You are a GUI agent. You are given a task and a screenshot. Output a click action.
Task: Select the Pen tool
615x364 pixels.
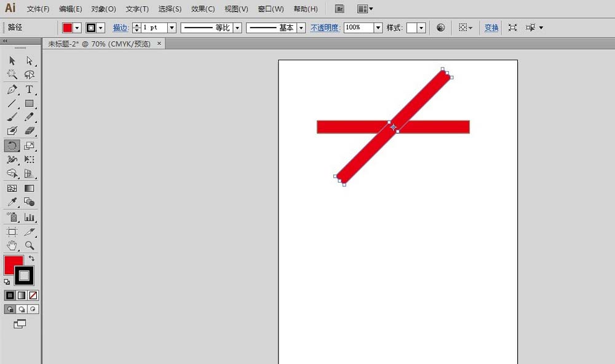tap(12, 89)
